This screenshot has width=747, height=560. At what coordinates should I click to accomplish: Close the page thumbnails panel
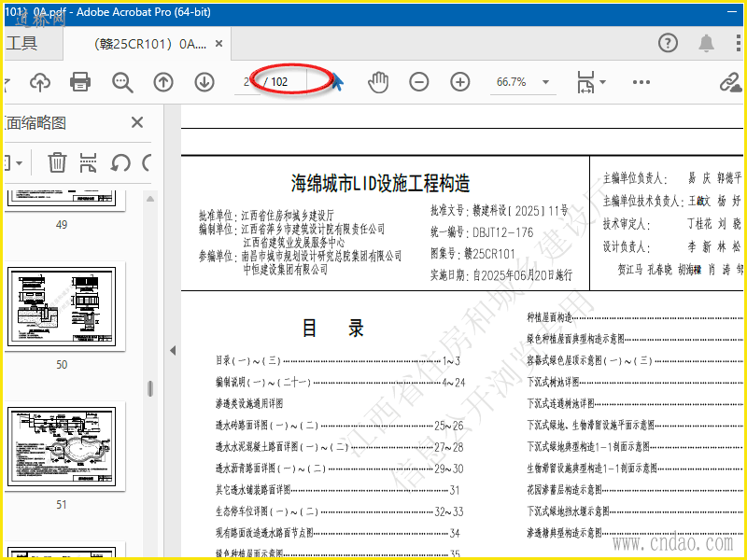[x=137, y=122]
